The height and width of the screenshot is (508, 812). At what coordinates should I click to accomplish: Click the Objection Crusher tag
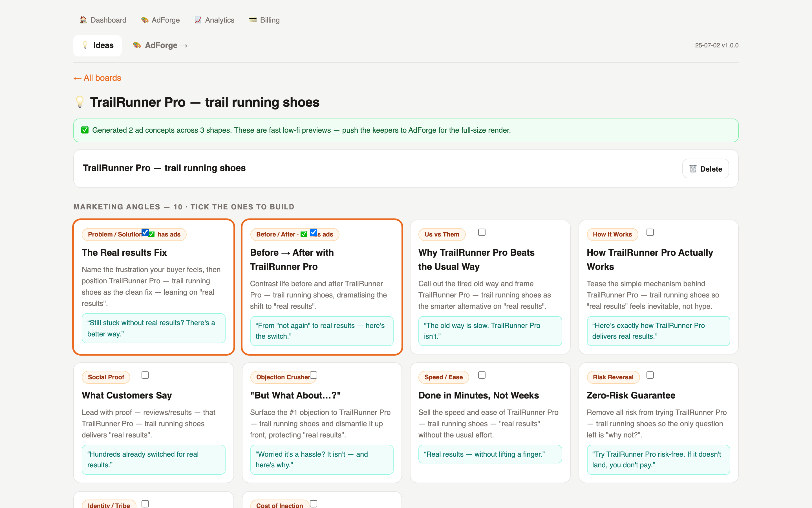(283, 377)
